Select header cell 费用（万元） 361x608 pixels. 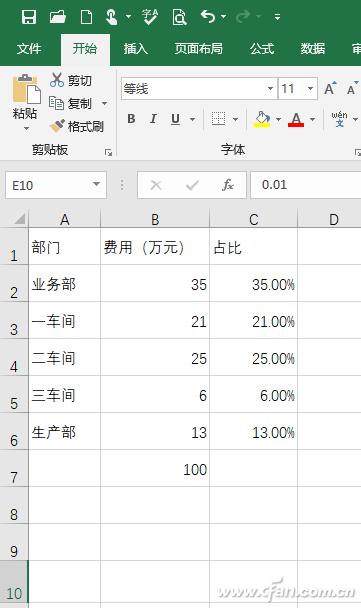[x=155, y=247]
